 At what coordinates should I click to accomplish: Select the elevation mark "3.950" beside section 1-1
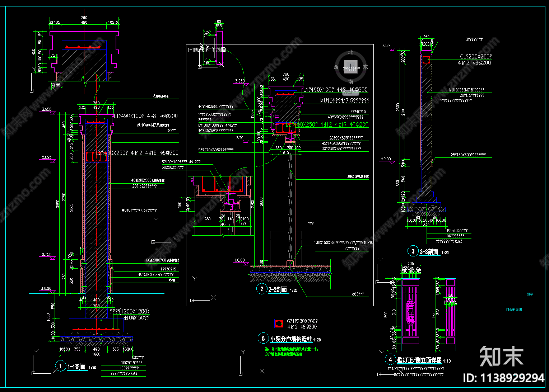(x=47, y=109)
